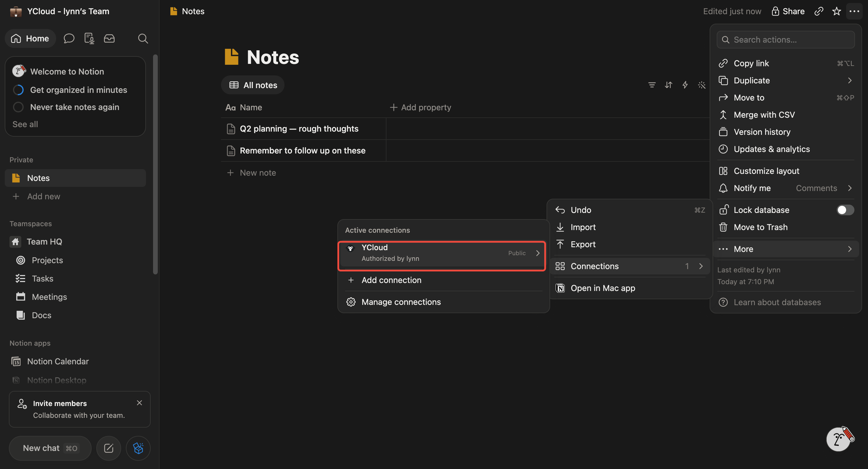Open the Notion AI chat bubble icon in sidebar
This screenshot has width=868, height=469.
tap(69, 38)
